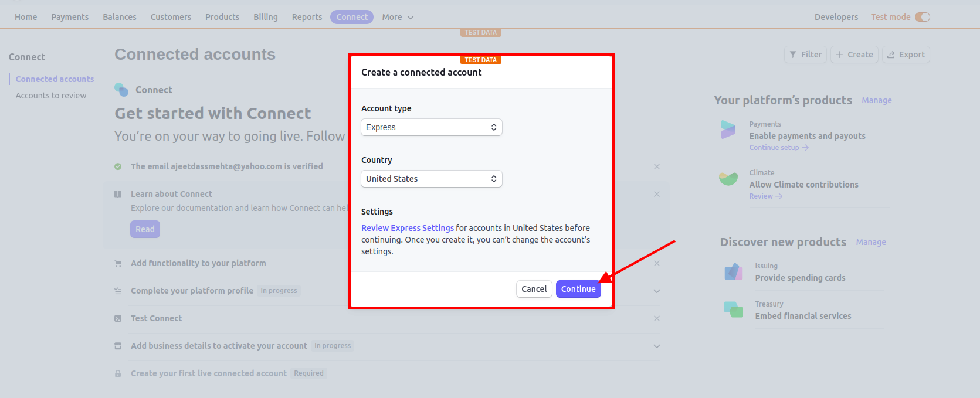Toggle the Test mode switch

click(x=923, y=17)
